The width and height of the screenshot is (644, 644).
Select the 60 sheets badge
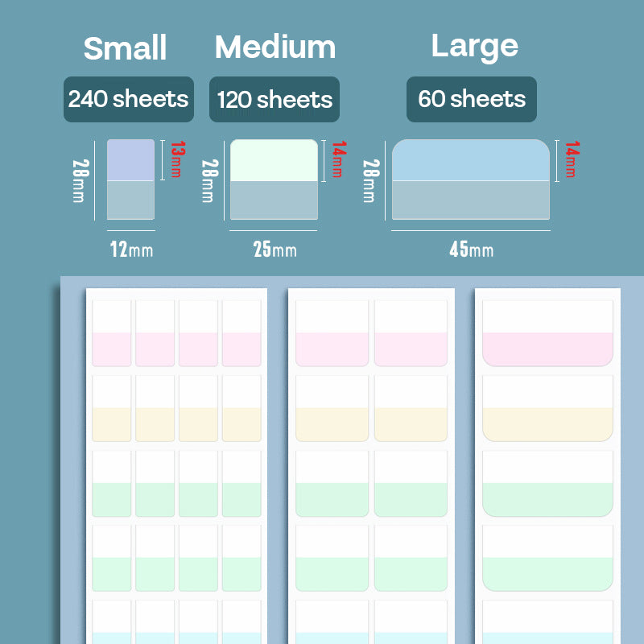[472, 99]
